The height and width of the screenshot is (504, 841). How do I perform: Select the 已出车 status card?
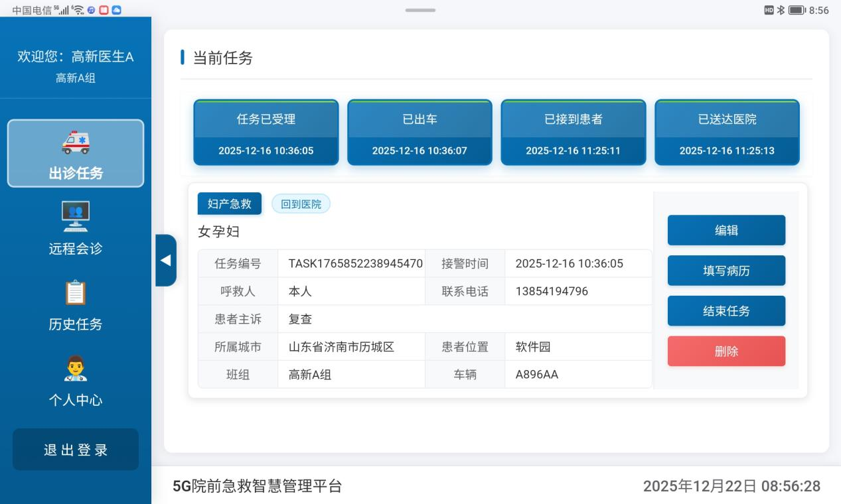pos(420,132)
